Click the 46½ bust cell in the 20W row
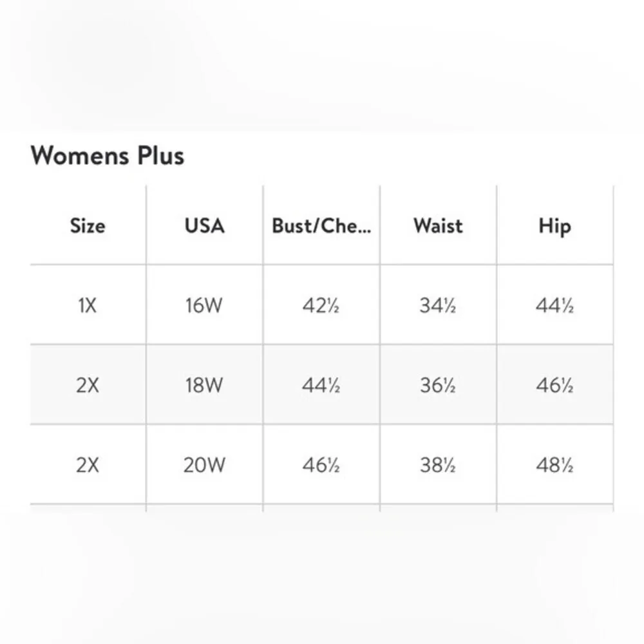The height and width of the screenshot is (644, 644). coord(321,465)
